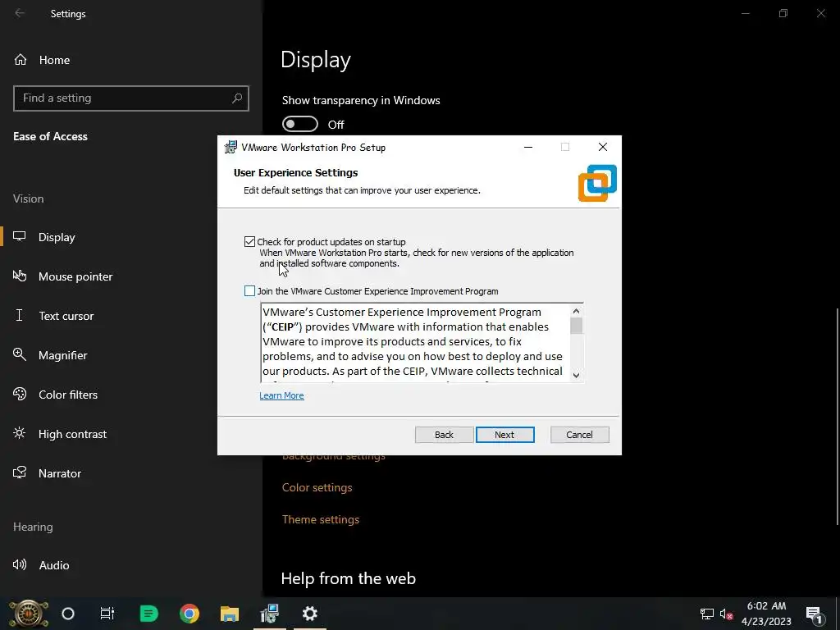Click Next in VMware setup
The image size is (840, 630).
point(504,435)
